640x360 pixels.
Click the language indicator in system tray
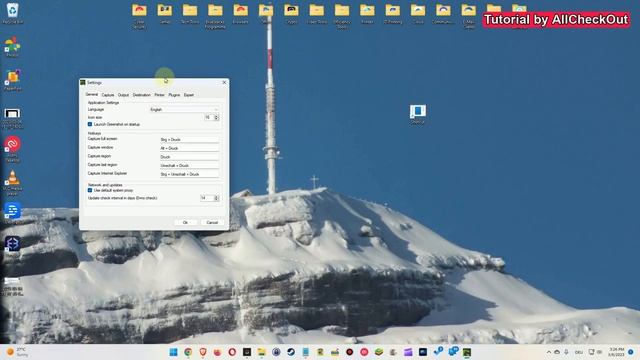coord(579,352)
